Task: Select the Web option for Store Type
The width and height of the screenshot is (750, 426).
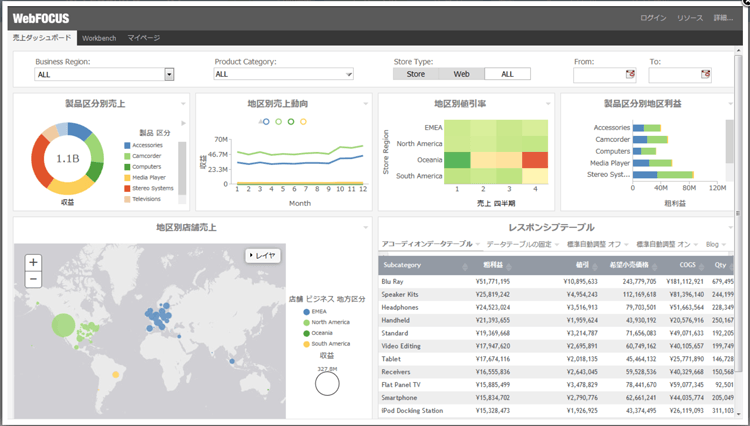Action: click(461, 74)
